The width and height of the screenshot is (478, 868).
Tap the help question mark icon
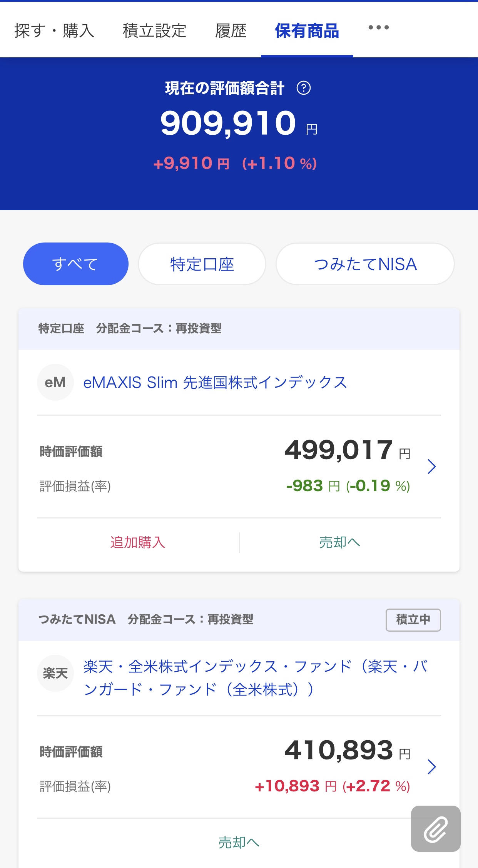[304, 88]
